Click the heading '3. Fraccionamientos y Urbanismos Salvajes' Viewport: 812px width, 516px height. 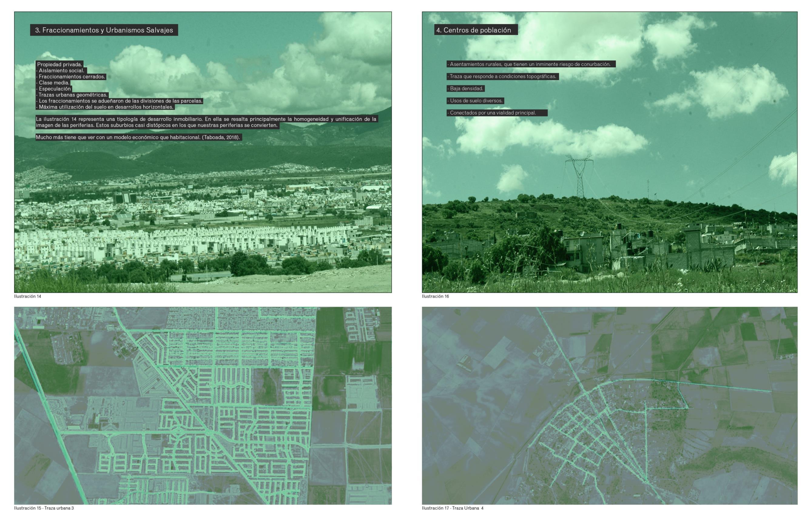tap(104, 30)
